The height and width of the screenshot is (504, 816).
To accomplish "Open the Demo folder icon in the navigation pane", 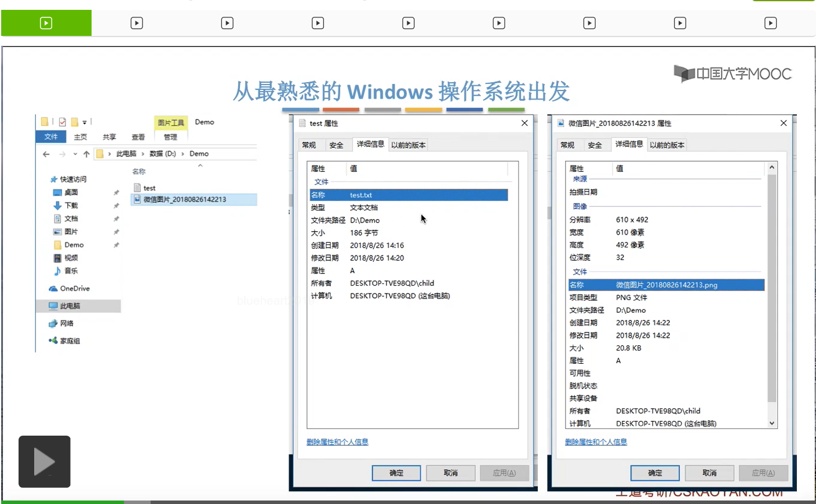I will [x=57, y=245].
